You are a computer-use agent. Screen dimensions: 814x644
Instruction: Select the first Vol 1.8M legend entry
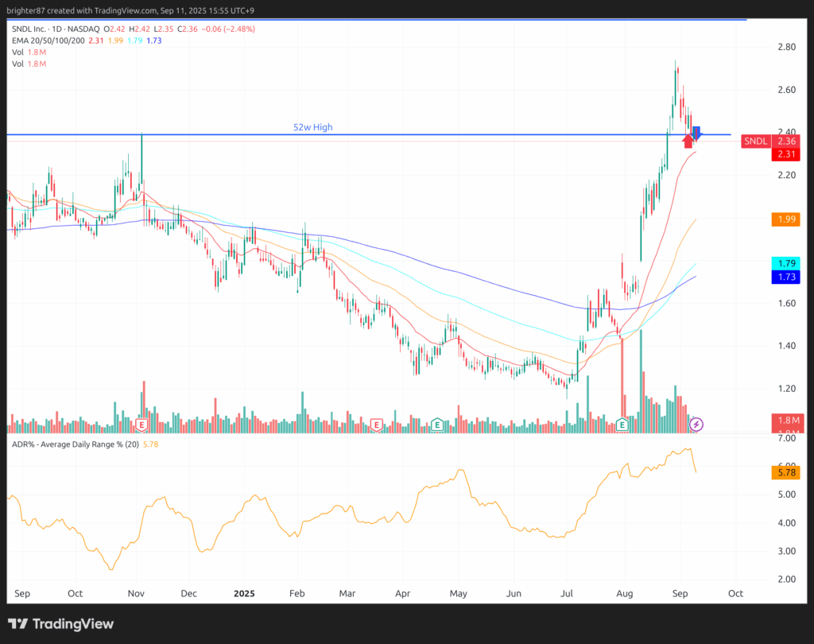29,52
